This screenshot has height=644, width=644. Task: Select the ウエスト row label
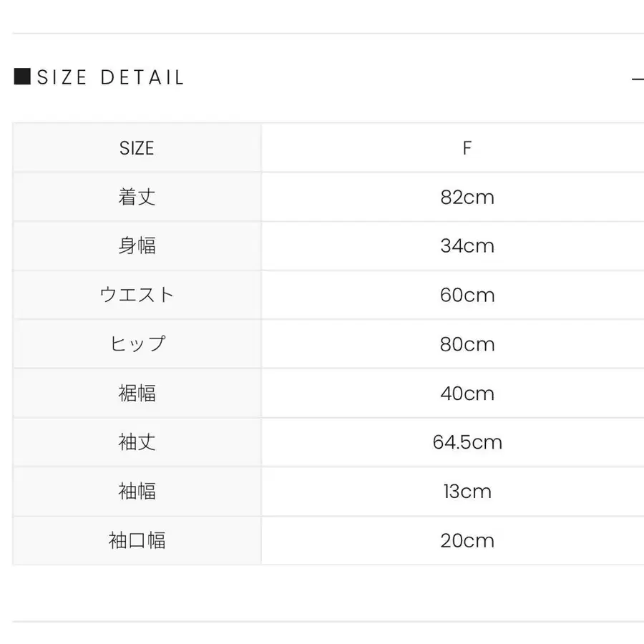pos(137,295)
